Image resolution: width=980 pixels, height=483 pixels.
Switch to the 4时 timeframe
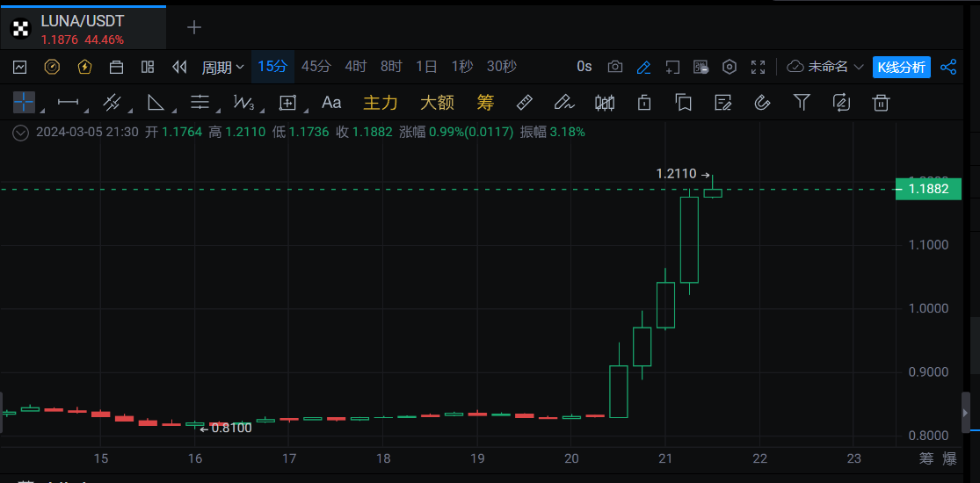coord(356,67)
